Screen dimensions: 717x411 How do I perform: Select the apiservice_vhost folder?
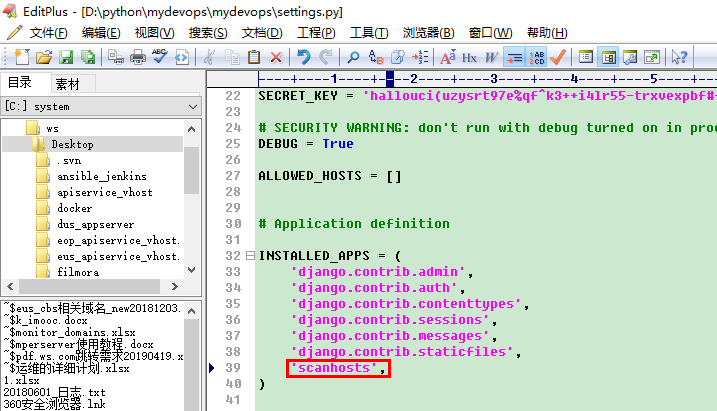[x=105, y=192]
